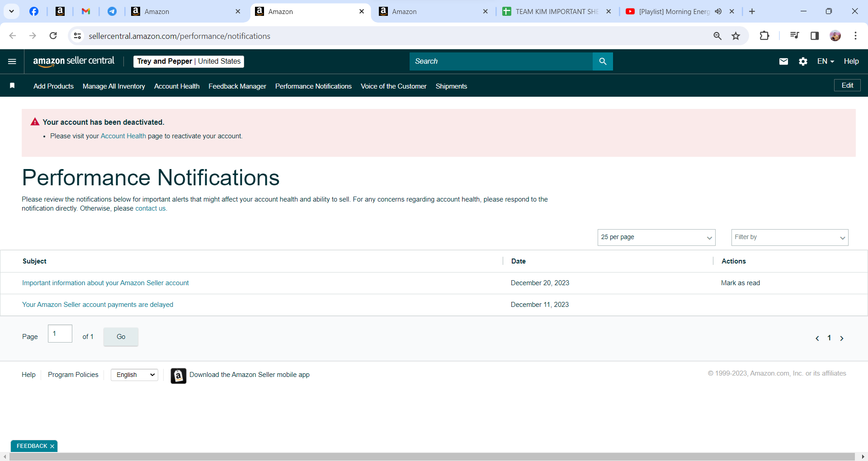The width and height of the screenshot is (868, 461).
Task: Go to the previous page of notifications
Action: coord(817,338)
